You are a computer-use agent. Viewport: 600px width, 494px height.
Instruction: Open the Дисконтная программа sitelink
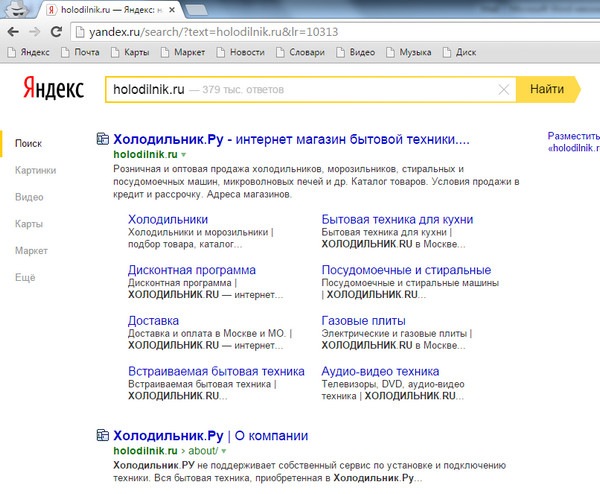[x=192, y=270]
